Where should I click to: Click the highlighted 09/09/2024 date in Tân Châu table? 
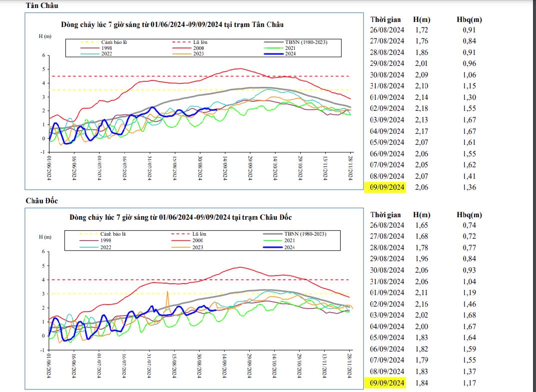tap(388, 187)
